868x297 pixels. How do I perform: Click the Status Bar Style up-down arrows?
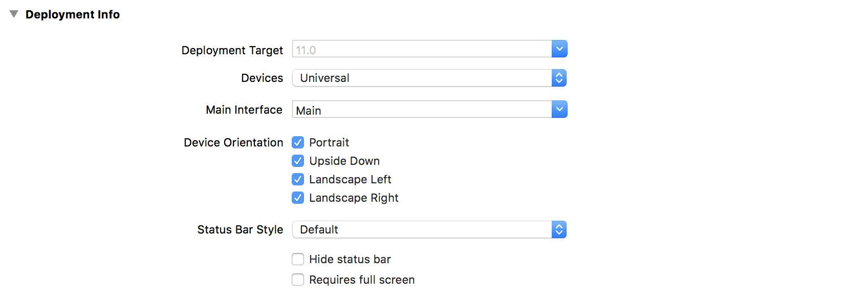pyautogui.click(x=559, y=229)
